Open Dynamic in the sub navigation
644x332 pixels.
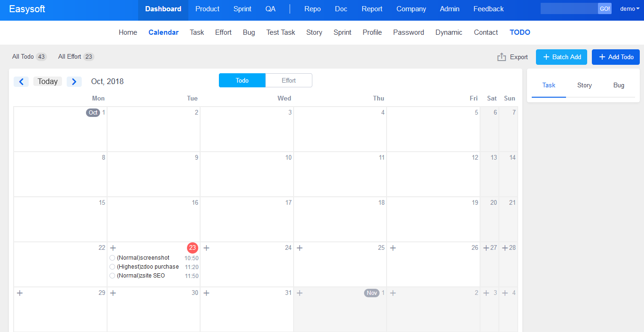449,32
